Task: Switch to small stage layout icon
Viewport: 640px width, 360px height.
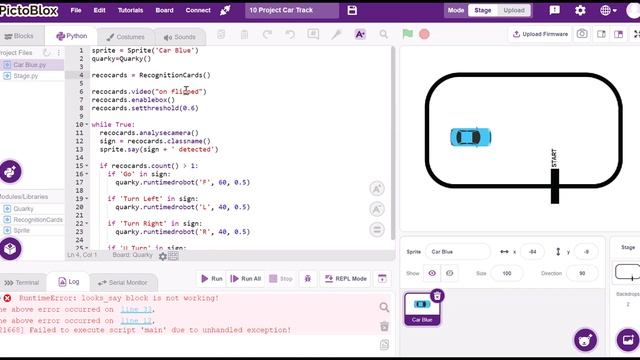Action: point(601,34)
